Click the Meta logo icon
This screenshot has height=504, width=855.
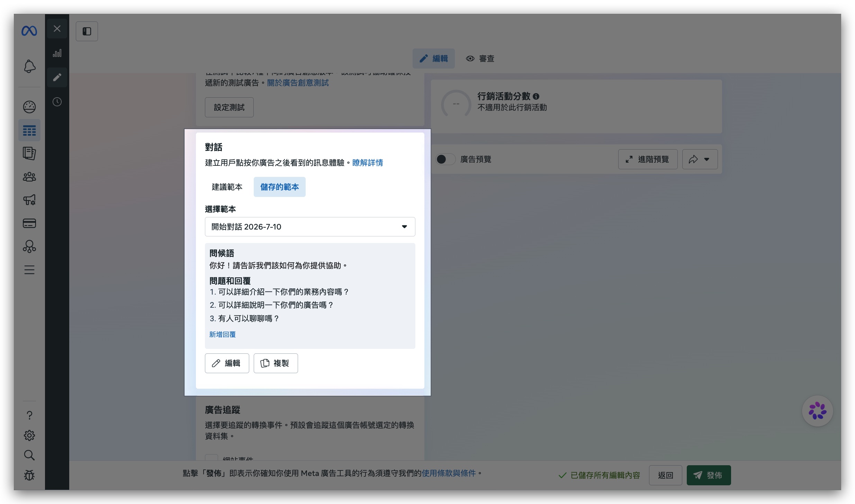[x=29, y=31]
